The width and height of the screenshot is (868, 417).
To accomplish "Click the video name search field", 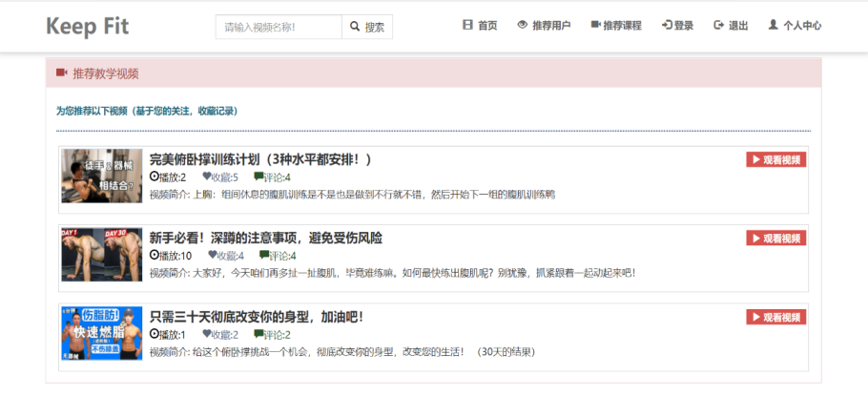I will click(279, 27).
